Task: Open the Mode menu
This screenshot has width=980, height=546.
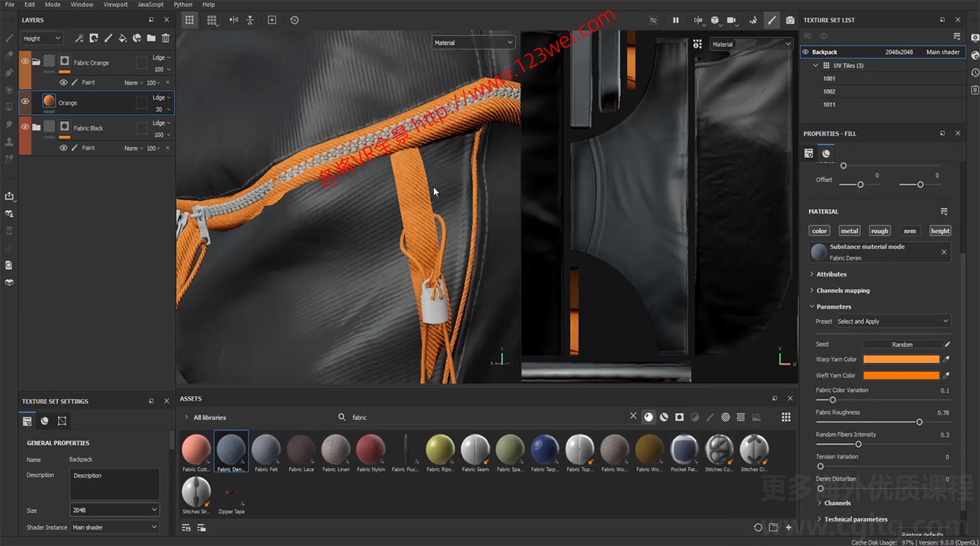Action: click(52, 4)
